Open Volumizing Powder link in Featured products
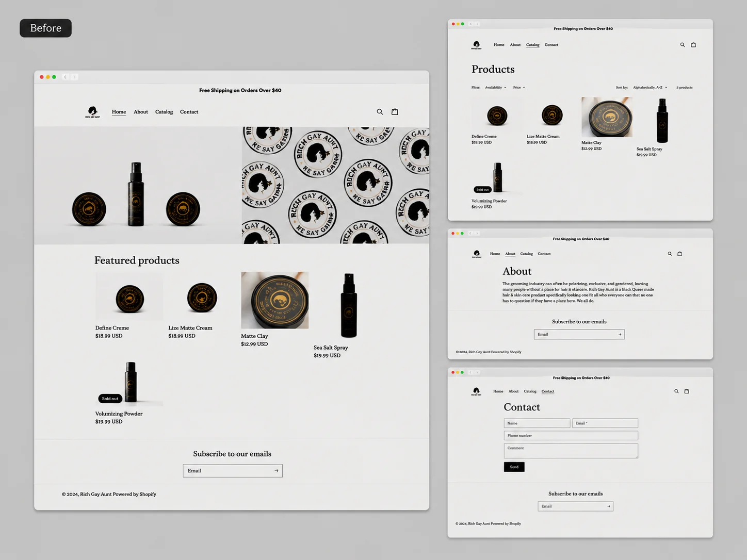 click(x=119, y=414)
